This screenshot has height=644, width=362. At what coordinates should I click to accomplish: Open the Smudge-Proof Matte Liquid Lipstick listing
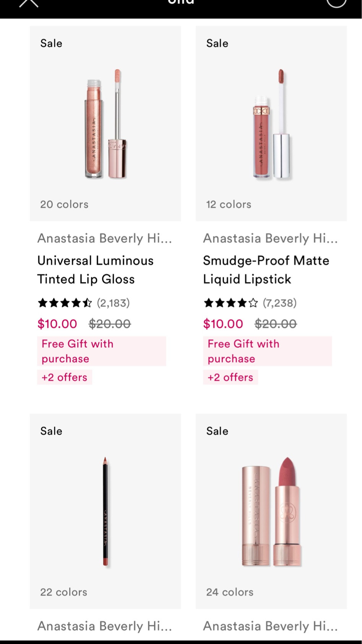pos(266,269)
